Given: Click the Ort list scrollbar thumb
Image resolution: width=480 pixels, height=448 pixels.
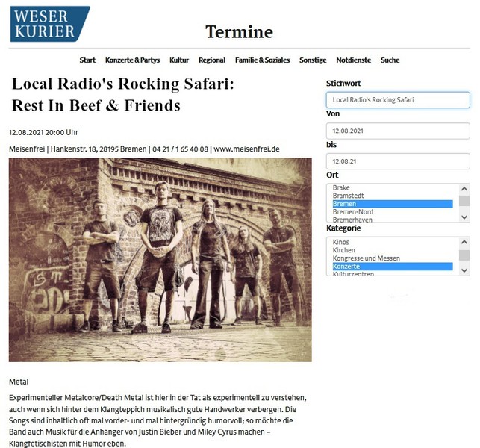Looking at the screenshot, I should [x=464, y=201].
